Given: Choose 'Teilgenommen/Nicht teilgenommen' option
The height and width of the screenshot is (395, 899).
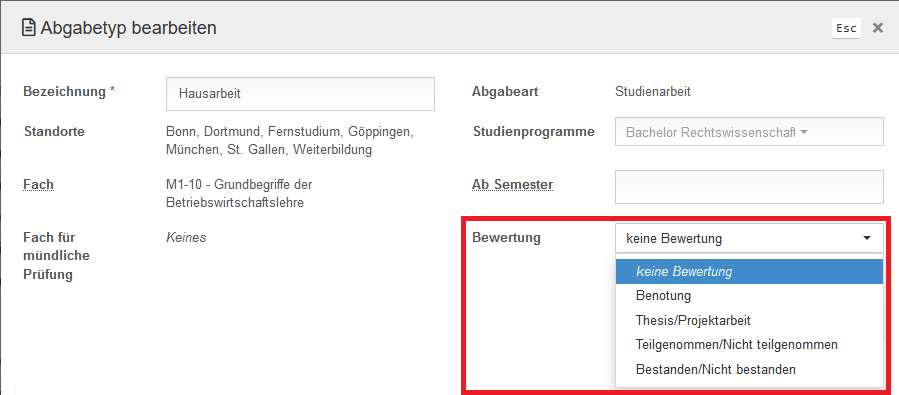Looking at the screenshot, I should (x=749, y=345).
